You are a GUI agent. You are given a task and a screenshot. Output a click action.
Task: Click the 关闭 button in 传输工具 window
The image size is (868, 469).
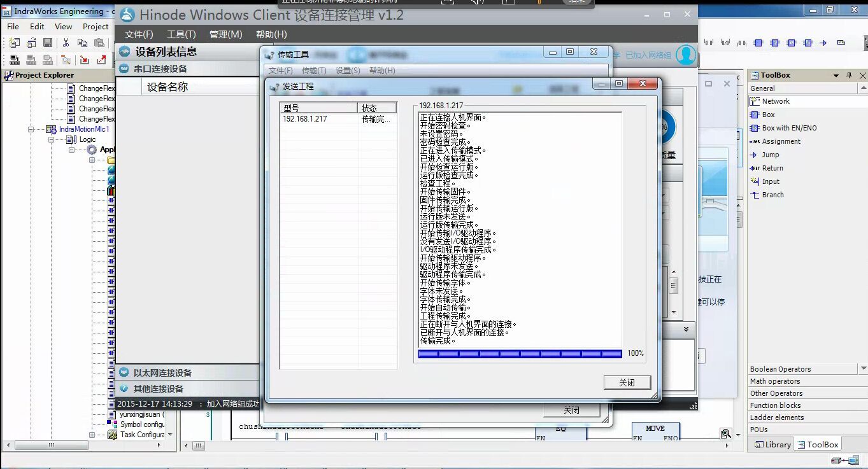(571, 410)
